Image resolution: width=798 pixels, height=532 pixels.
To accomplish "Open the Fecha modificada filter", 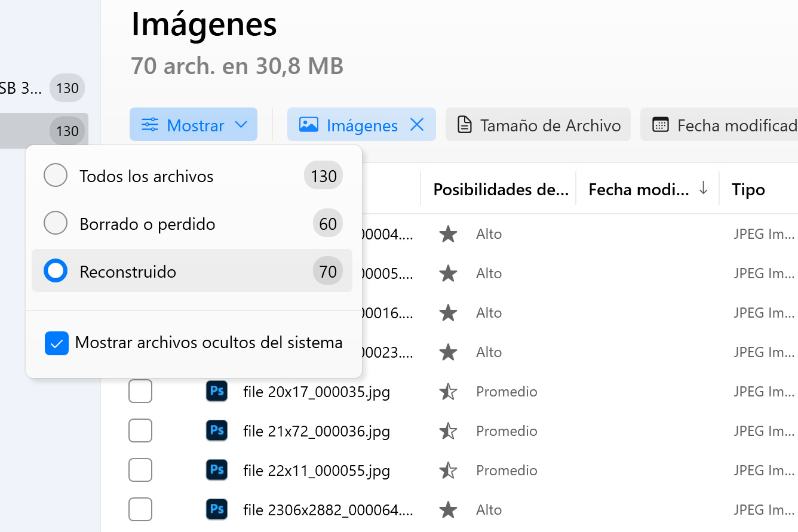I will pyautogui.click(x=719, y=125).
